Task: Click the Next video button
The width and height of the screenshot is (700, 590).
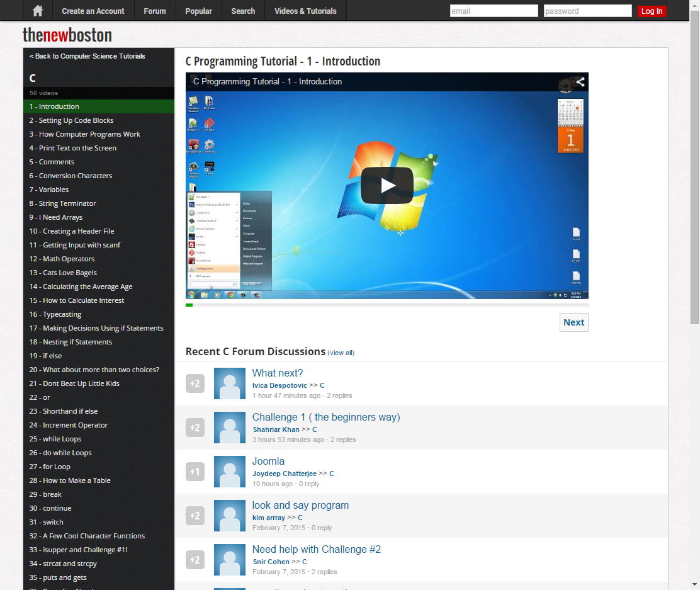Action: point(573,322)
